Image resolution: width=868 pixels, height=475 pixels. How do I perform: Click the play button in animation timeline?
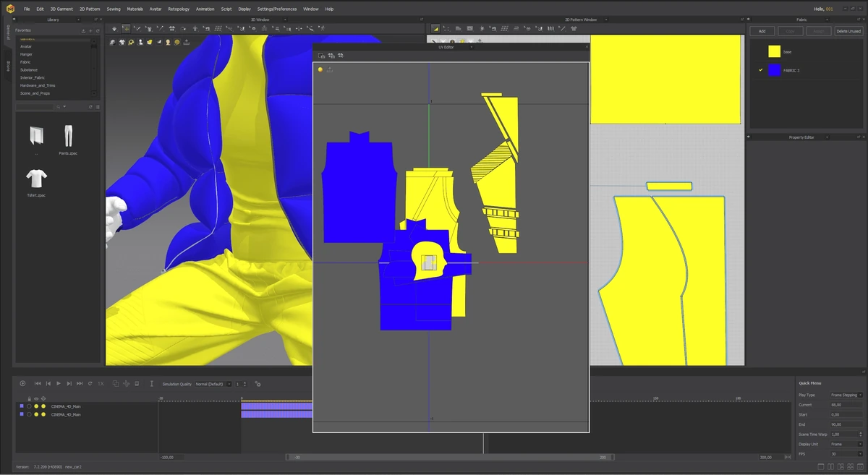click(59, 384)
